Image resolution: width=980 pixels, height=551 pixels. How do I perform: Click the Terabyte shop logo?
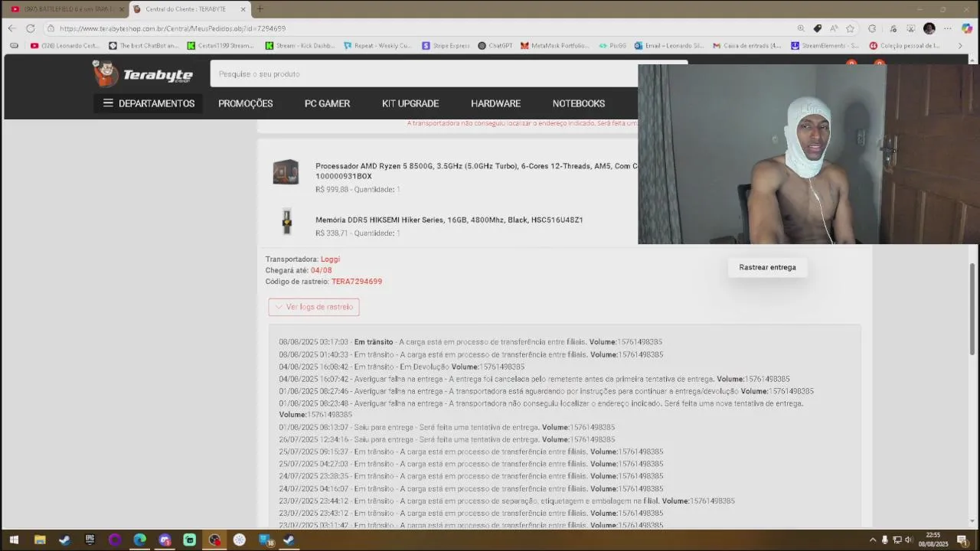tap(142, 73)
